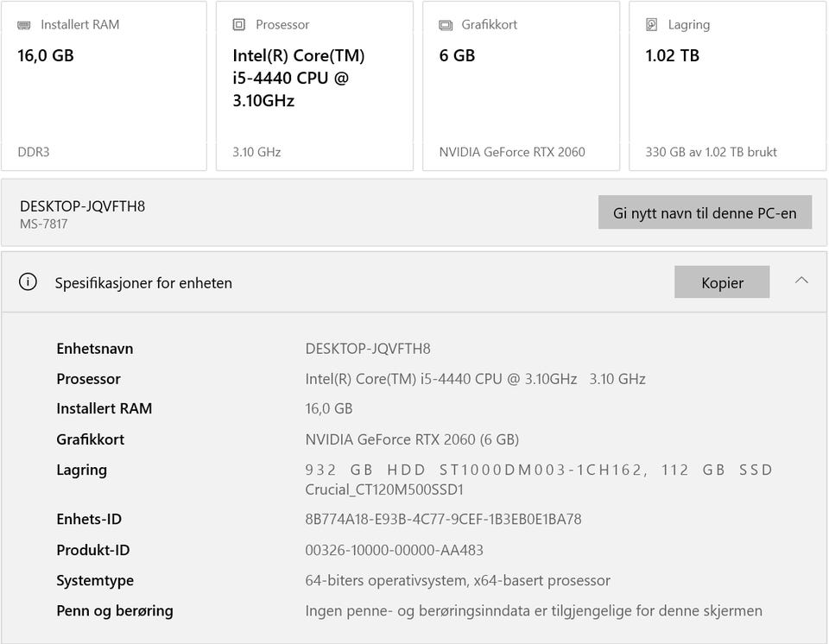Click the Spesifikasjoner for enheten heading

pos(143,283)
